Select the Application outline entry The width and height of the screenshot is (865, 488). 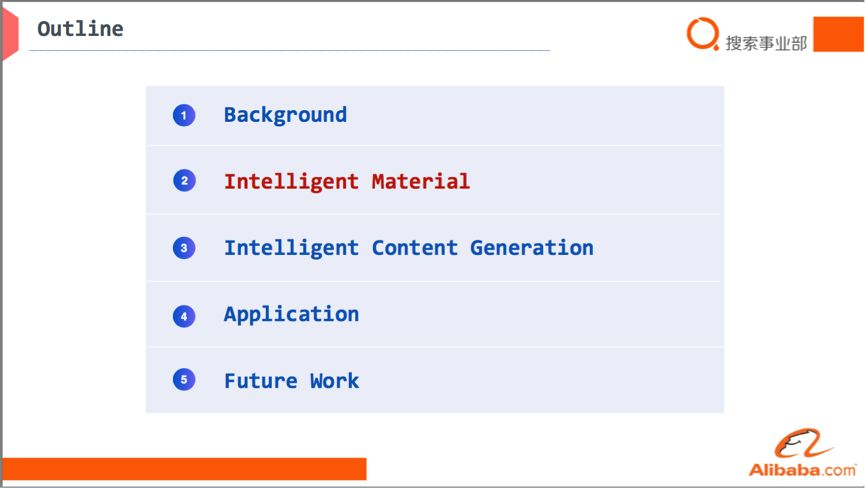[291, 315]
